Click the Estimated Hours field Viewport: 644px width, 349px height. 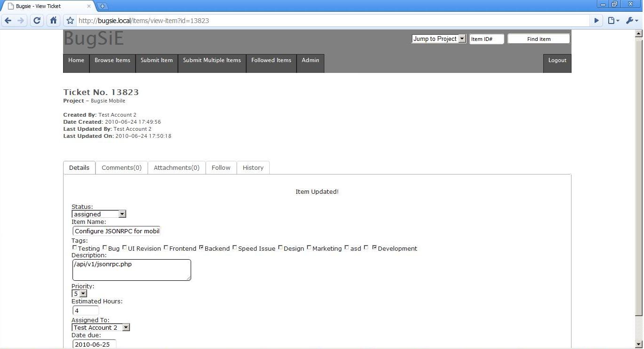click(x=86, y=310)
